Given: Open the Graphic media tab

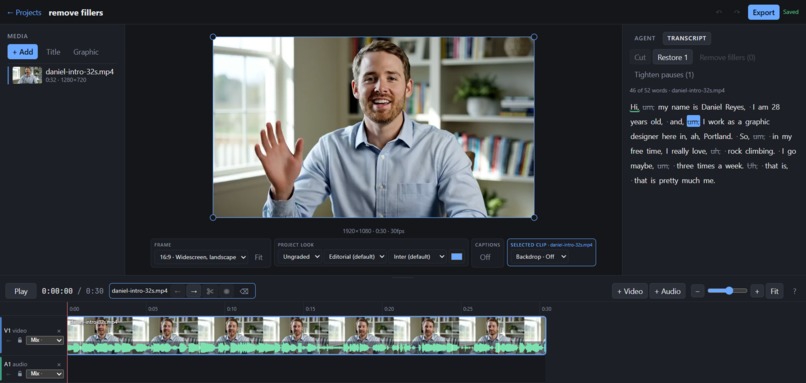Looking at the screenshot, I should [x=86, y=52].
